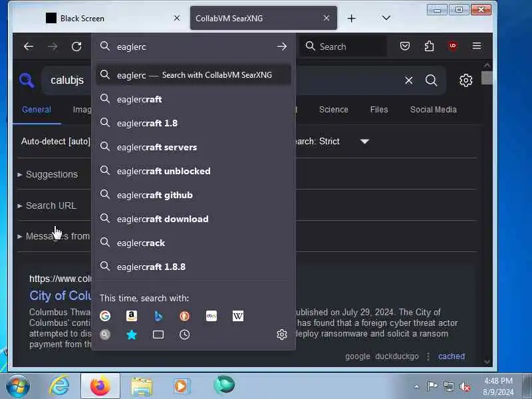Close the Black Screen tab
The image size is (532, 399).
point(177,18)
